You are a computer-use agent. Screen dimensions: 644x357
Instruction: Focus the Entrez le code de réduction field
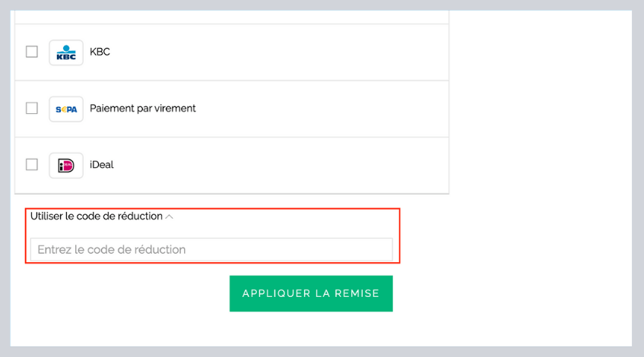pos(211,249)
